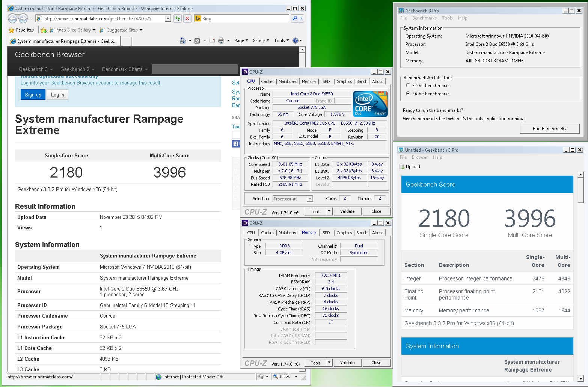Expand search provider dropdown arrow
588x387 pixels.
302,18
